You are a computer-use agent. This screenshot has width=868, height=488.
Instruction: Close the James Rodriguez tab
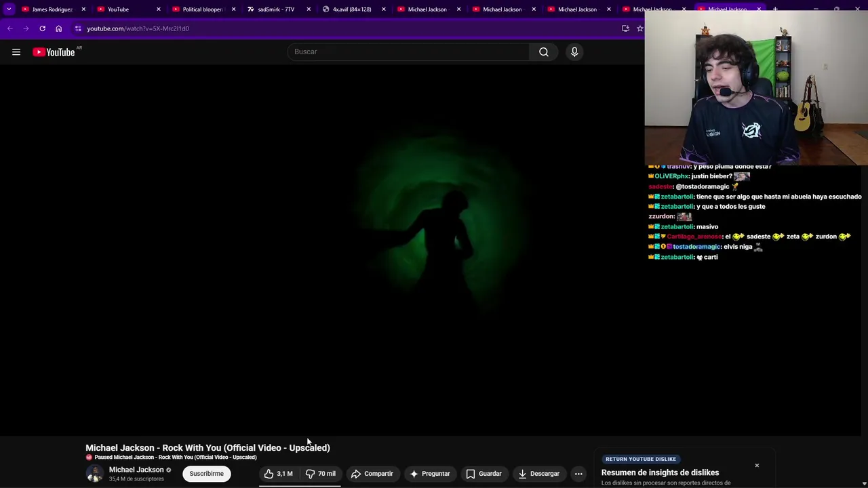coord(83,9)
